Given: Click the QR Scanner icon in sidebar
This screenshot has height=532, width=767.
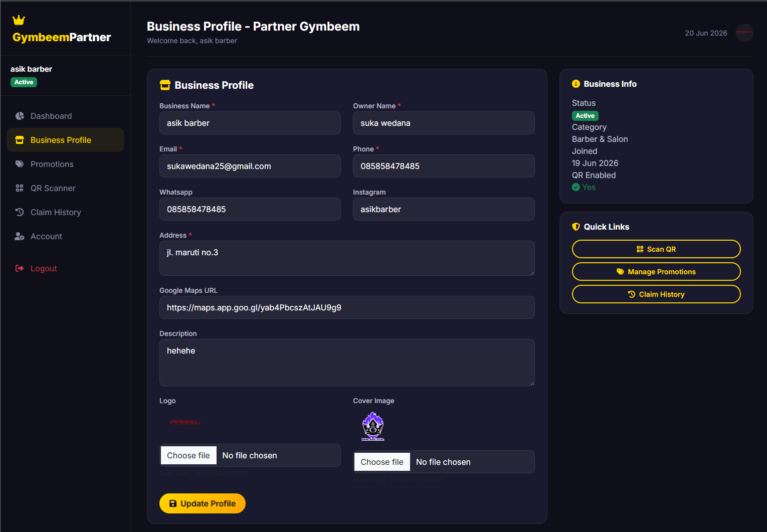Looking at the screenshot, I should [x=20, y=188].
